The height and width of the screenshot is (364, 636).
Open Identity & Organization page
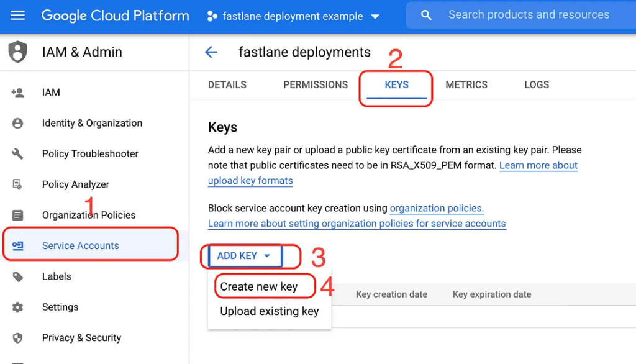point(92,124)
